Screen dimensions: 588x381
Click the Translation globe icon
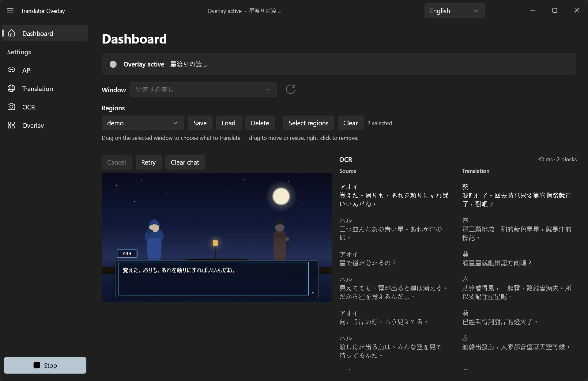[x=11, y=88]
